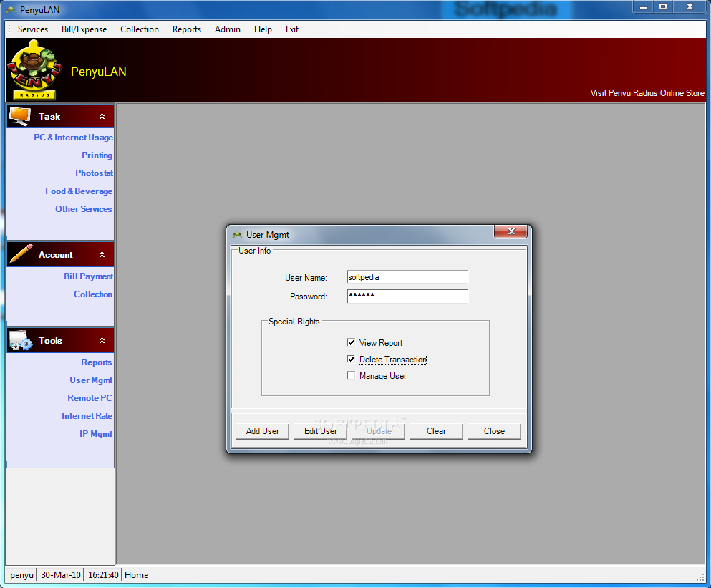Open the Services menu

tap(33, 29)
